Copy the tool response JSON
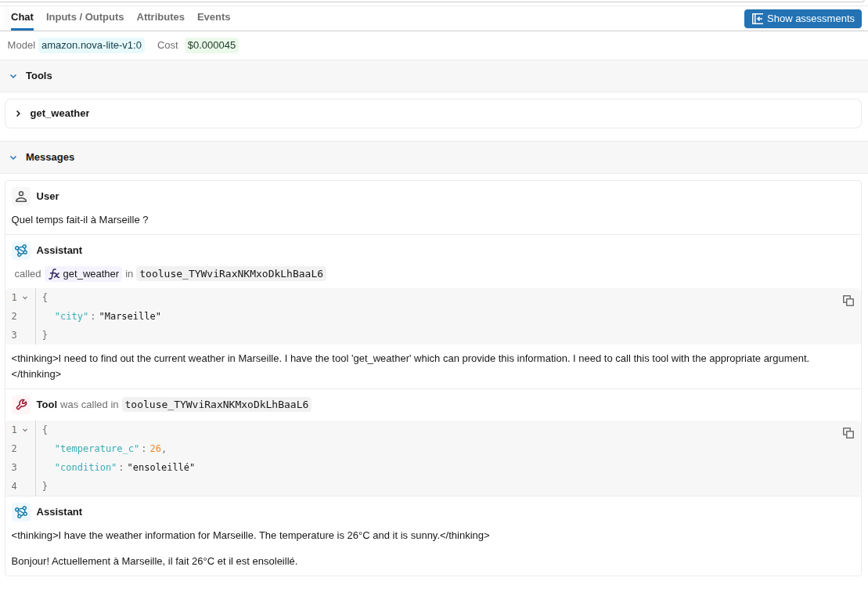 (848, 433)
